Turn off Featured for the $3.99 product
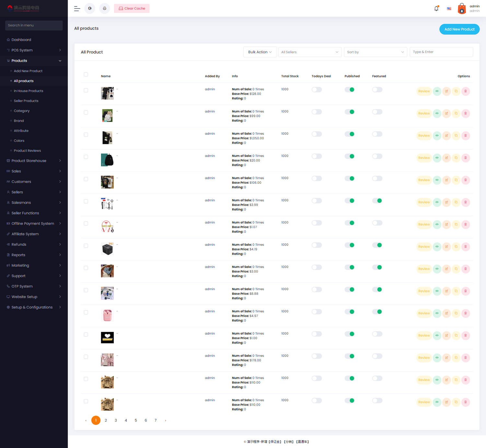The width and height of the screenshot is (486, 448). (x=377, y=201)
